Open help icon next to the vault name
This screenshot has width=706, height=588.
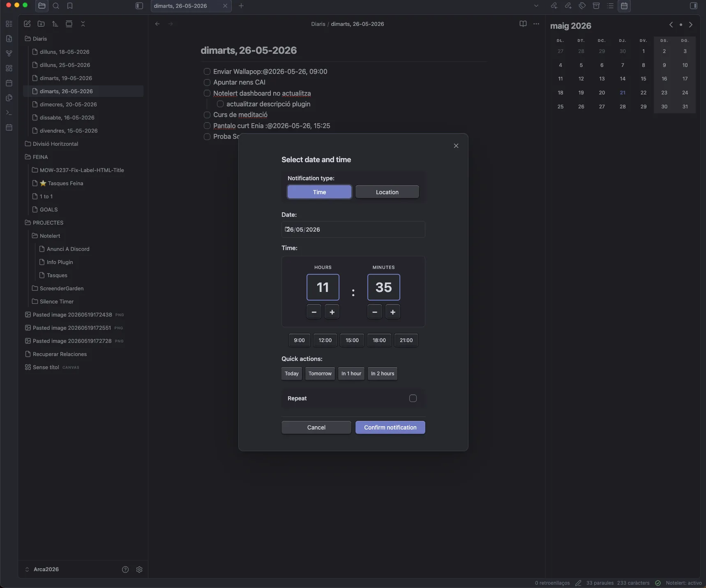point(125,570)
